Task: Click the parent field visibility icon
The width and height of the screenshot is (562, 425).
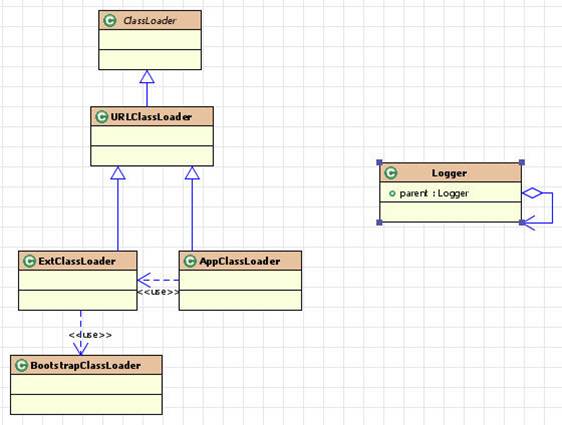Action: coord(392,194)
